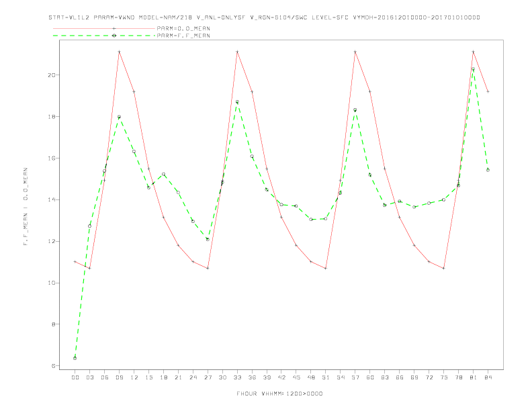Click the x-axis tick label 84
Viewport: 532px width, 411px height.
(488, 377)
